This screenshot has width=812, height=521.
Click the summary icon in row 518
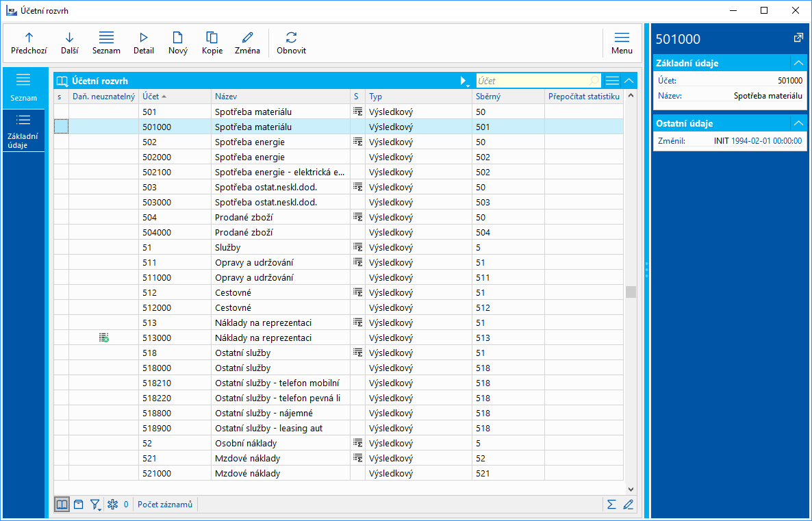click(357, 352)
